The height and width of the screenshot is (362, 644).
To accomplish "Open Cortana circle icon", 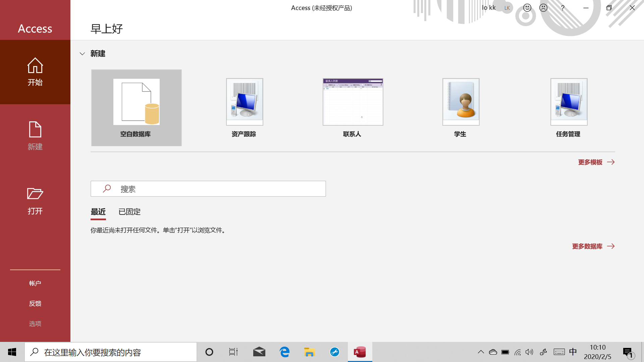I will click(209, 352).
